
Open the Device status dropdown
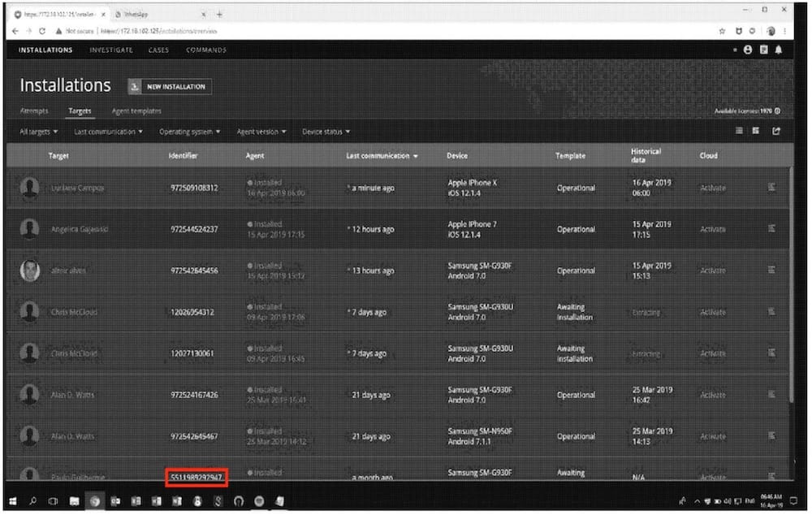click(x=322, y=132)
